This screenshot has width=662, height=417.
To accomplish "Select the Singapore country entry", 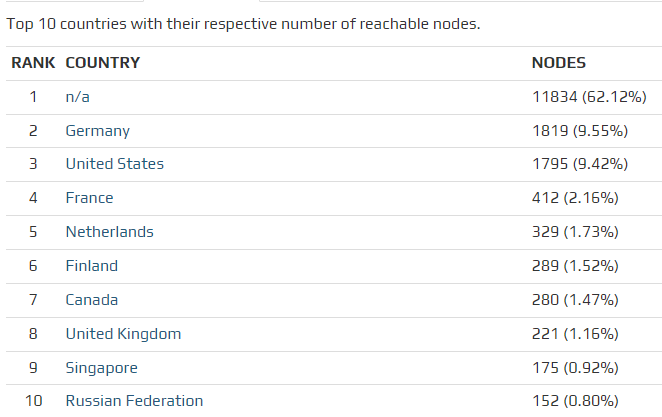I will (x=102, y=368).
